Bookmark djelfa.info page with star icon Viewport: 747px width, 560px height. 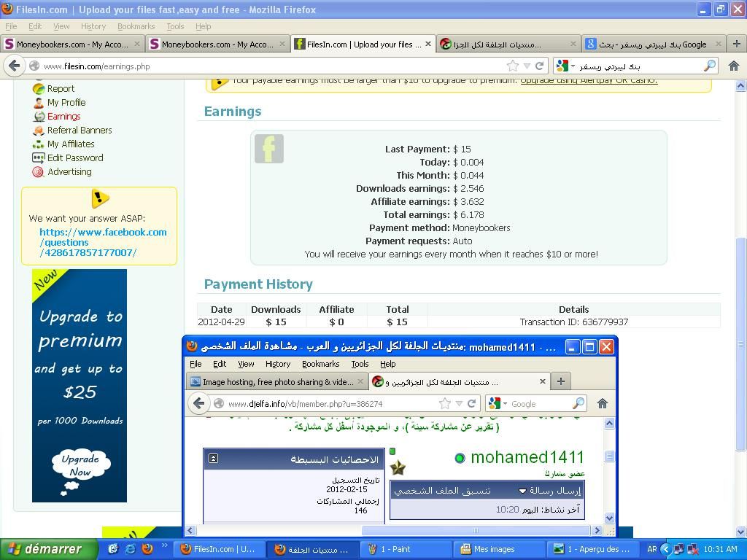pos(445,403)
